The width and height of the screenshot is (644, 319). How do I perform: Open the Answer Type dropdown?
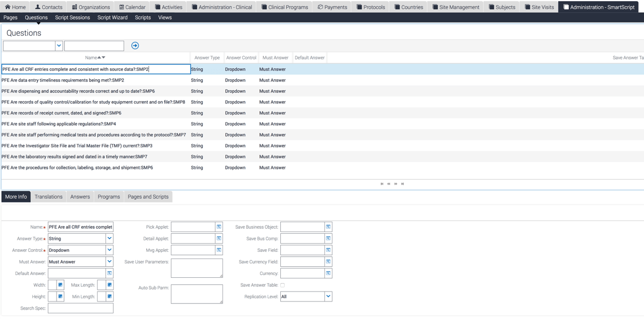coord(109,238)
